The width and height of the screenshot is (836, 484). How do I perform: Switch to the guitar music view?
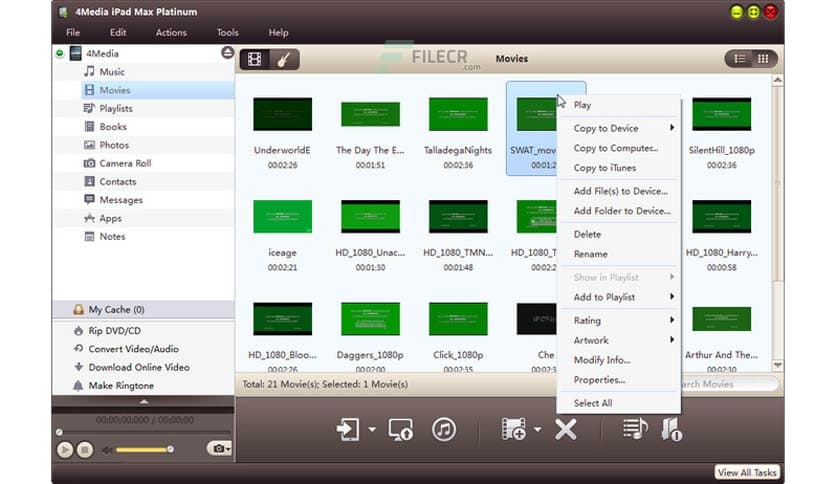[284, 59]
